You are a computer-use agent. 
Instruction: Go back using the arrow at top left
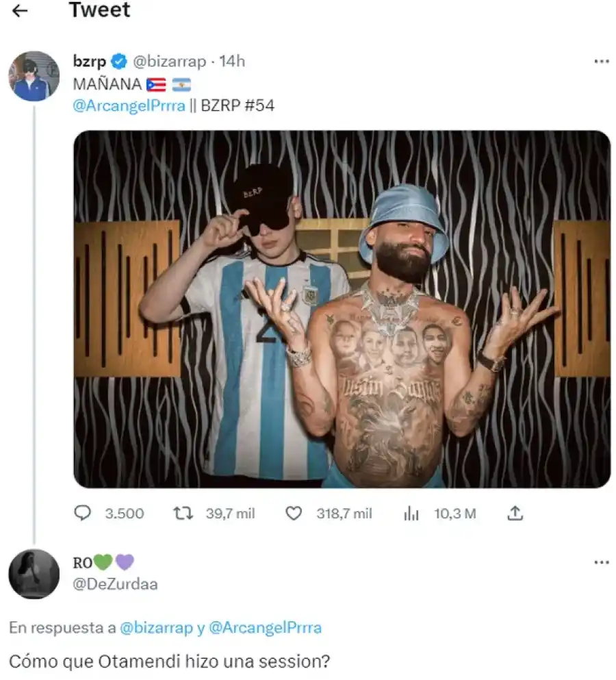(x=19, y=10)
